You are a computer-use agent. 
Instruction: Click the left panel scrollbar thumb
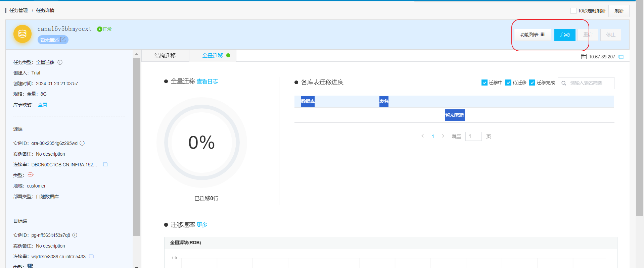point(137,147)
